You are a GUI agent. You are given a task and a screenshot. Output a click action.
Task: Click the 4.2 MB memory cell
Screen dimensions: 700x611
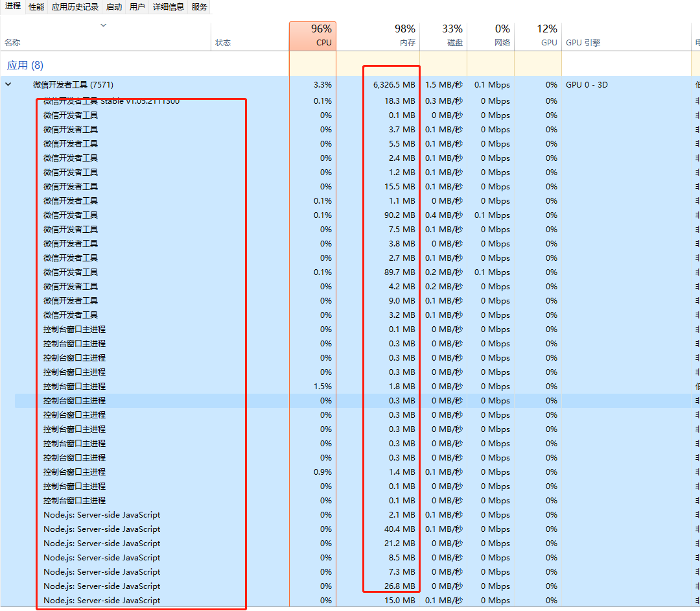(402, 286)
